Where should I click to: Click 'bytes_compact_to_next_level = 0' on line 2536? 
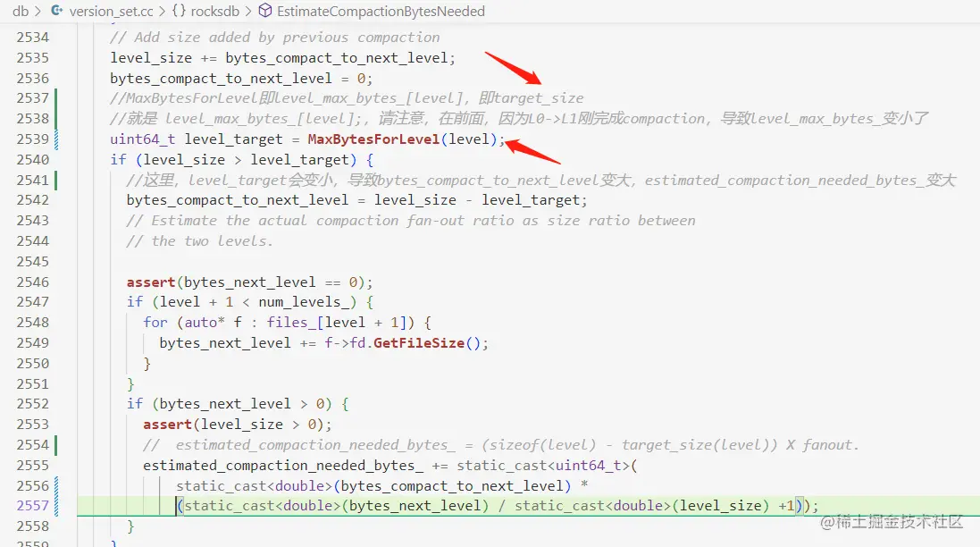[238, 79]
